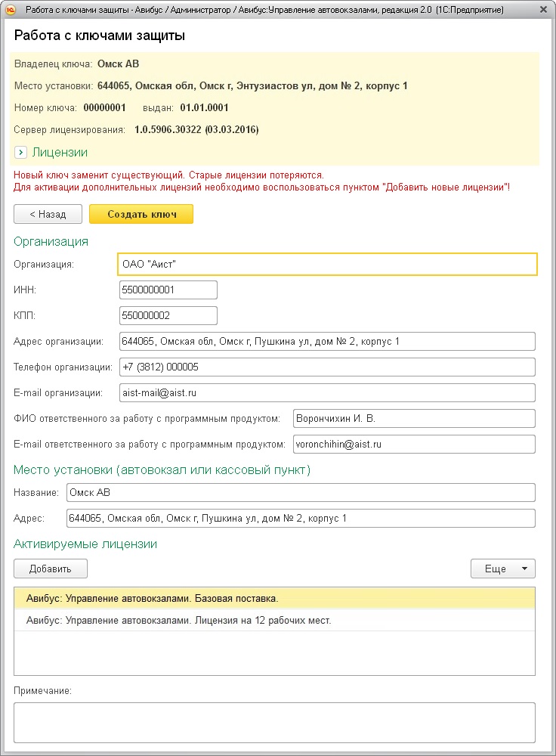Click installation place Адрес field
The height and width of the screenshot is (756, 556).
pos(300,519)
